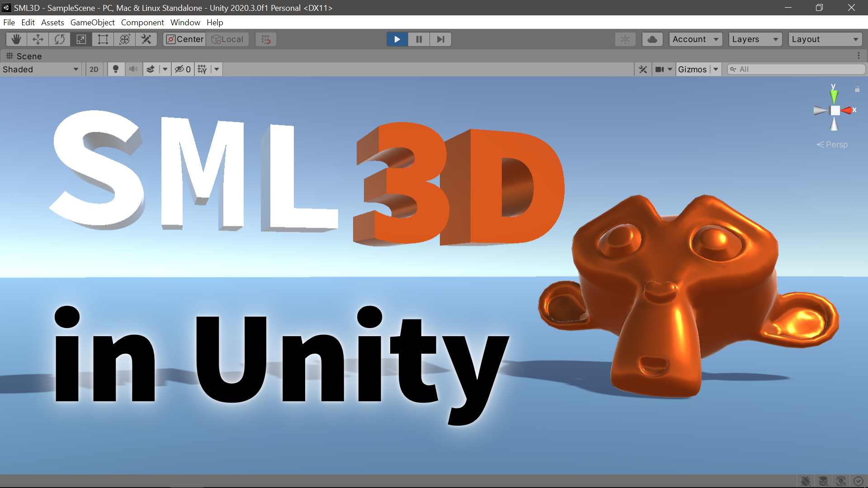Viewport: 868px width, 488px height.
Task: Open the Assets menu
Action: coord(52,23)
